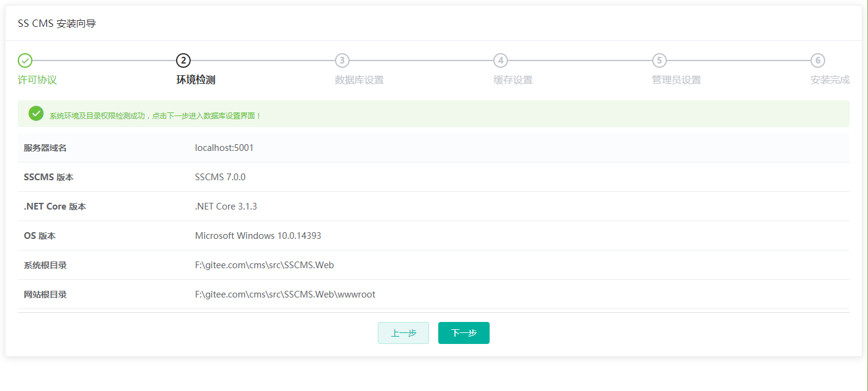The height and width of the screenshot is (391, 868).
Task: Click the success message text in the green alert
Action: coord(155,115)
